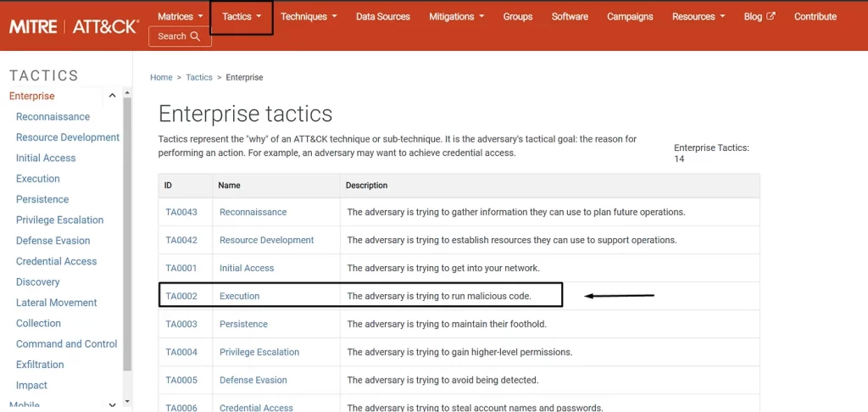868x412 pixels.
Task: Open the Campaigns page
Action: tap(630, 17)
